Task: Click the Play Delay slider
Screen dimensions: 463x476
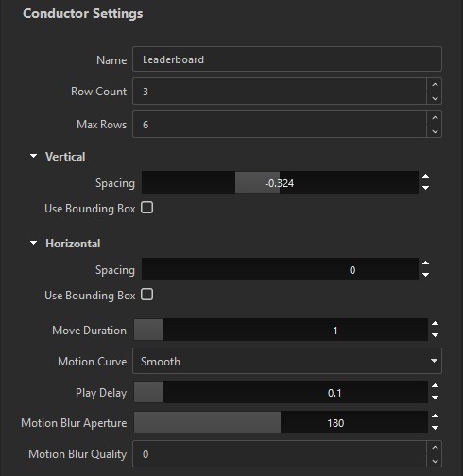Action: click(x=281, y=392)
